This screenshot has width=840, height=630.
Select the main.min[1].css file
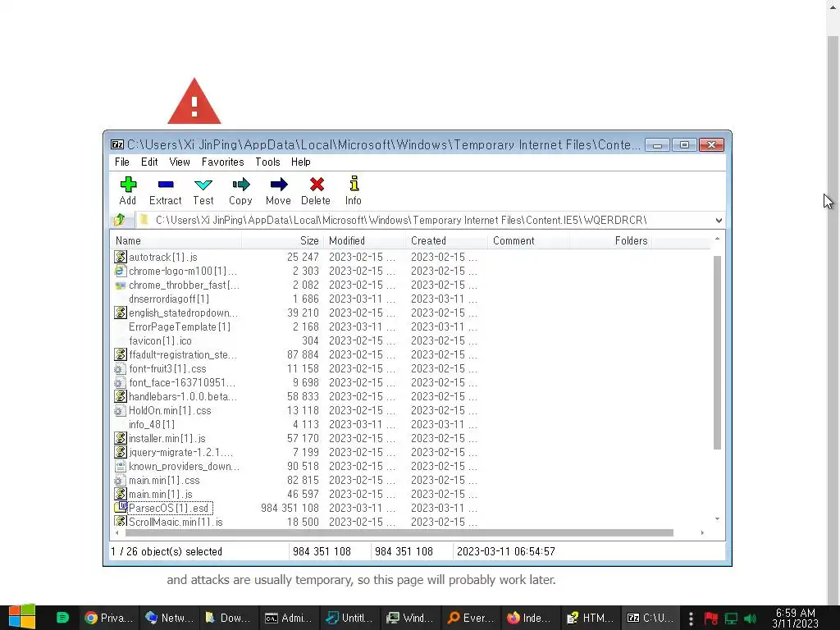coord(164,480)
